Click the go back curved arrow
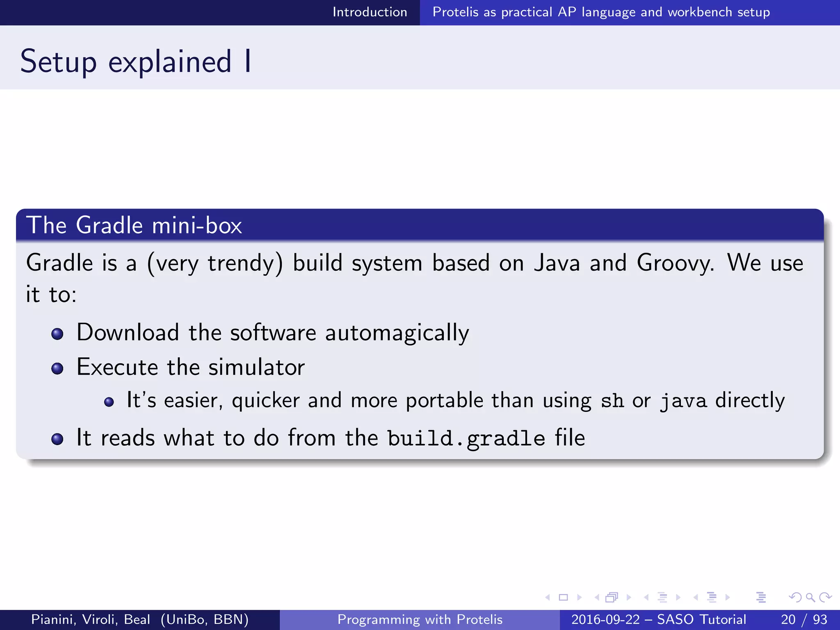The height and width of the screenshot is (630, 840). tap(795, 598)
